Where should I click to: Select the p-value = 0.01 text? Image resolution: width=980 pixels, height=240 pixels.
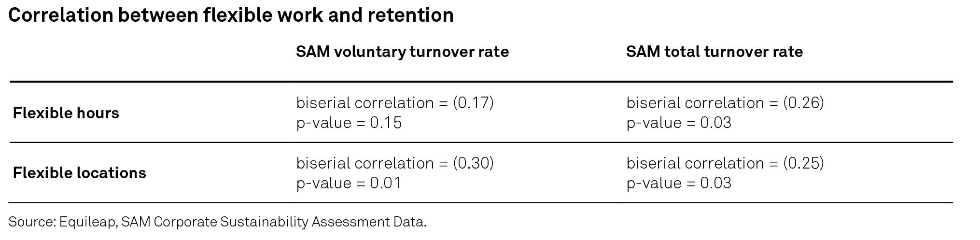pyautogui.click(x=349, y=183)
